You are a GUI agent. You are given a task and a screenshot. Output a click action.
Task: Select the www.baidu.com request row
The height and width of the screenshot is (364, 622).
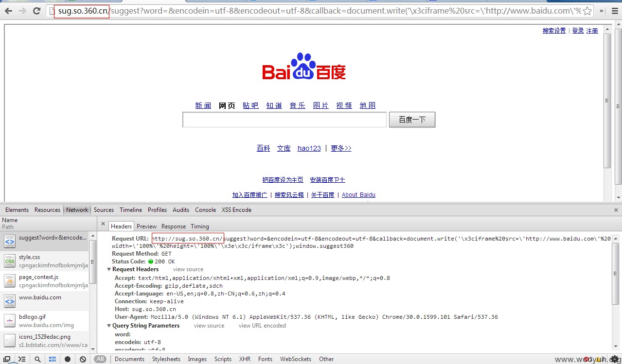pyautogui.click(x=45, y=301)
